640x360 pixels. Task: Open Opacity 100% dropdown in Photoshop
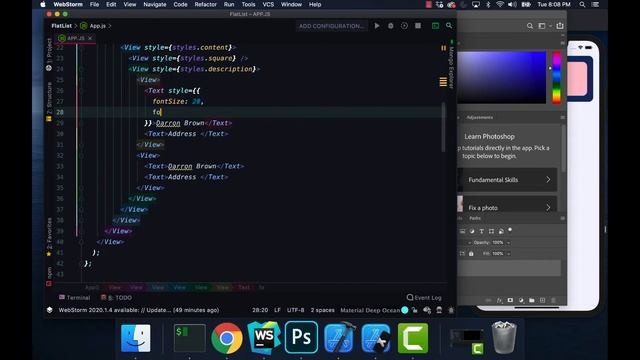point(509,242)
